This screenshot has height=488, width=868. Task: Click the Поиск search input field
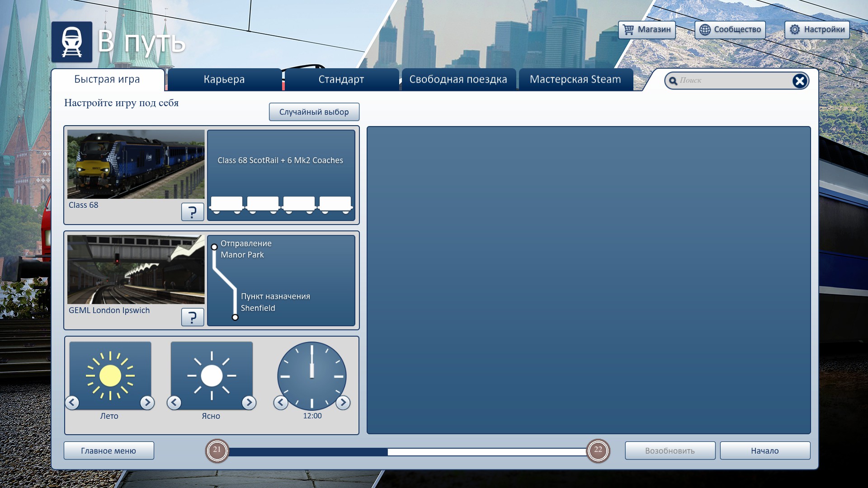732,80
